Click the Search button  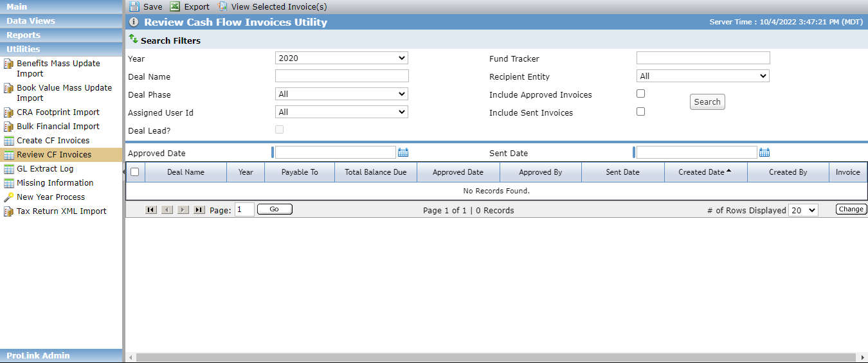707,102
